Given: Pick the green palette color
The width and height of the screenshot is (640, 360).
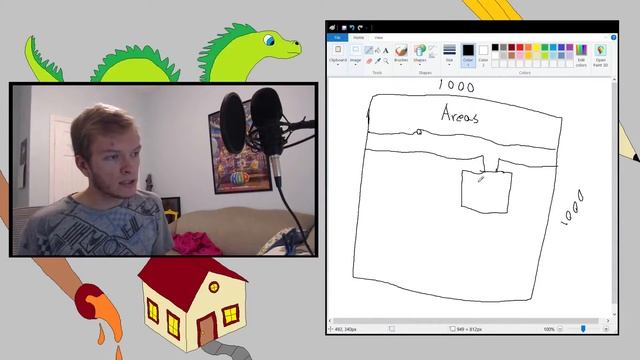Looking at the screenshot, I should coord(545,47).
